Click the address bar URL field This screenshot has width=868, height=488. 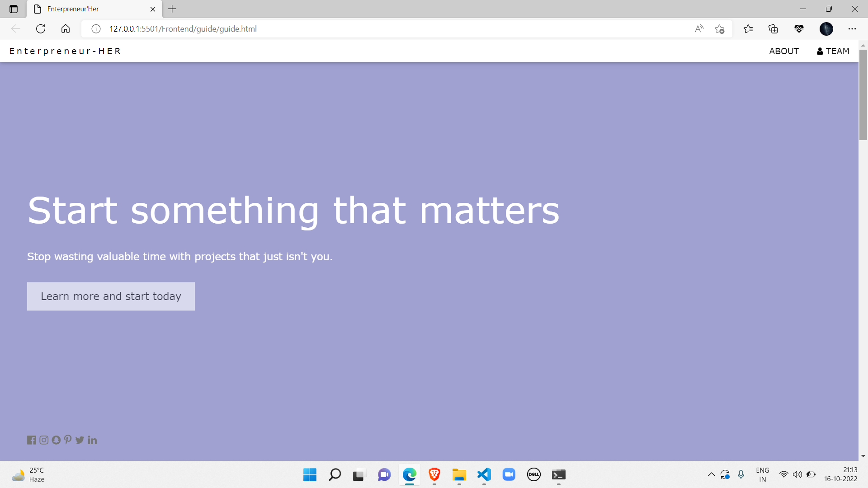pos(362,29)
